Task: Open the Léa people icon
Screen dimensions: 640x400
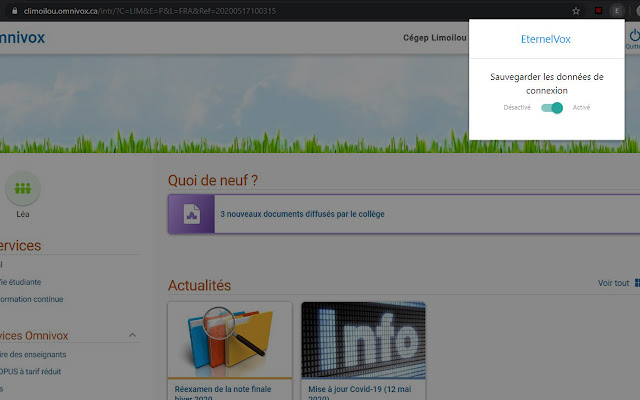Action: coord(23,188)
